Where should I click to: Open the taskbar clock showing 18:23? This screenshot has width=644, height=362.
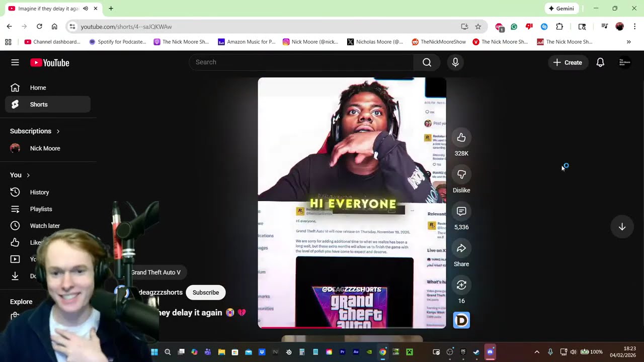(622, 352)
